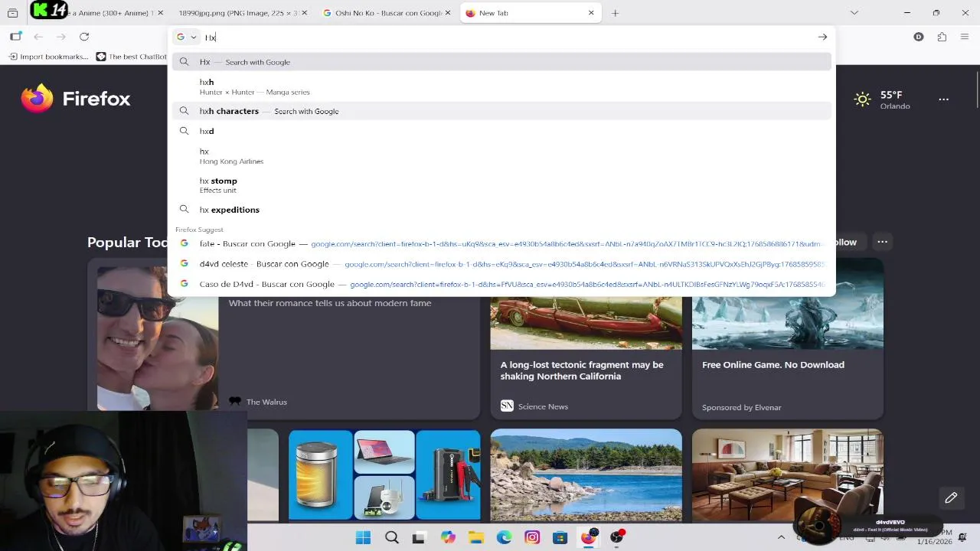Open the Firefox View icon
980x551 pixels.
point(12,13)
